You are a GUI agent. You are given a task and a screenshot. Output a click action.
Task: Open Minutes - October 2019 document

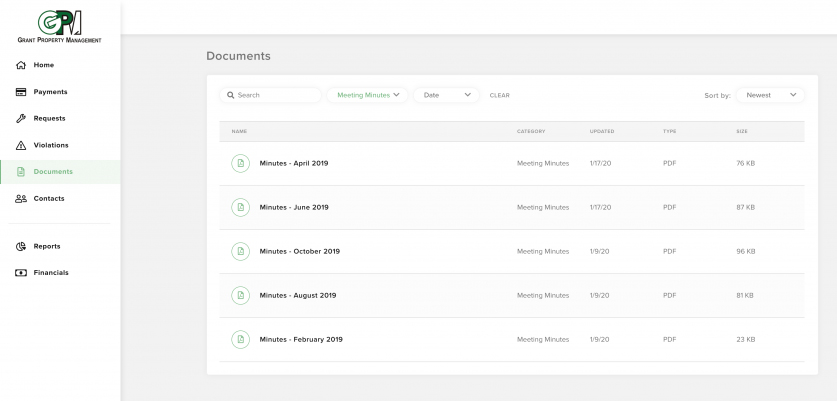tap(299, 251)
